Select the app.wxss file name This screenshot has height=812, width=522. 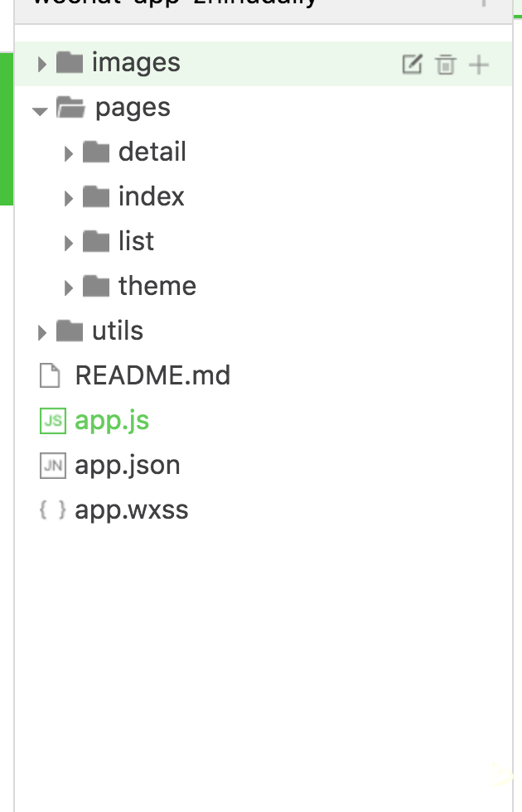[132, 510]
